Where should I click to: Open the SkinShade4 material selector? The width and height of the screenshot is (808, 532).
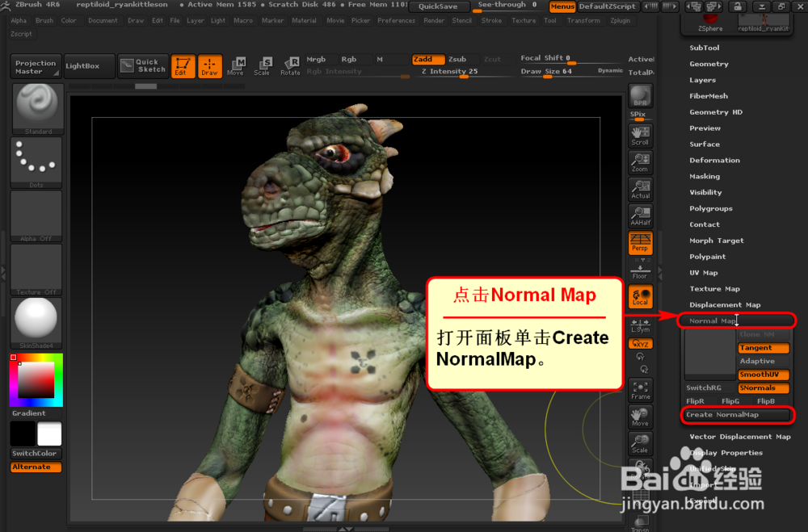coord(36,323)
